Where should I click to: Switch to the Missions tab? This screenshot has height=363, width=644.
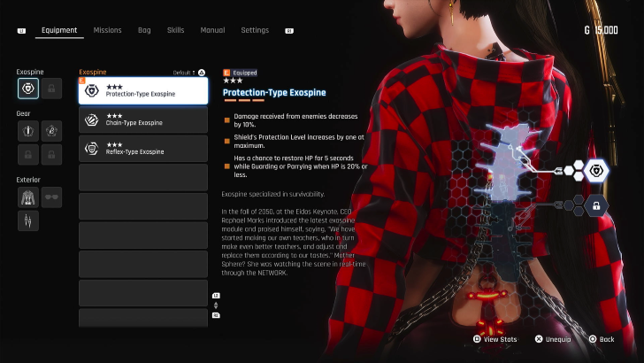coord(107,30)
